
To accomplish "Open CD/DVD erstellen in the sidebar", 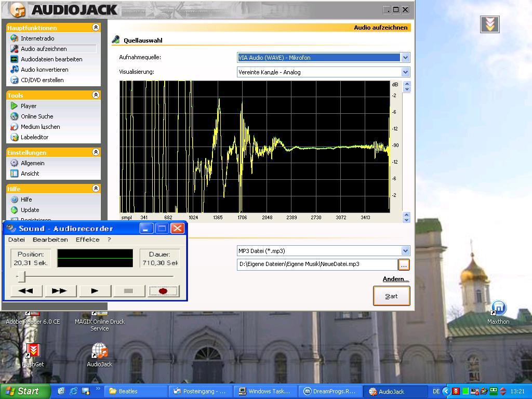I will 37,80.
